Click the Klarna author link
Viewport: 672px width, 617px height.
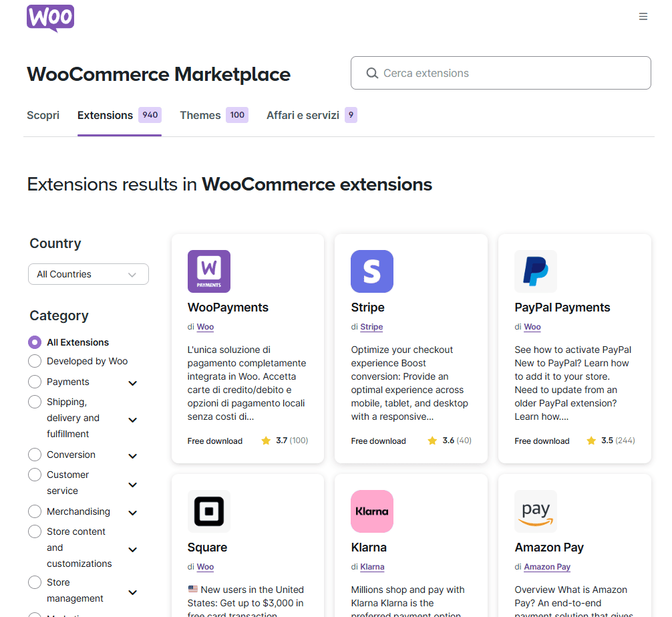point(373,567)
